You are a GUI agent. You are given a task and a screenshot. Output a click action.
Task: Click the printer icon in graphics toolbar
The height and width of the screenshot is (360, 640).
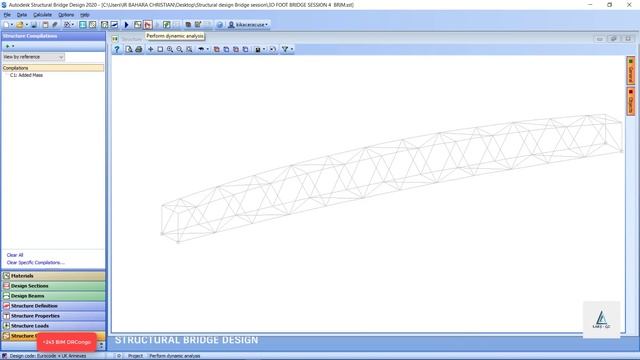coord(139,49)
